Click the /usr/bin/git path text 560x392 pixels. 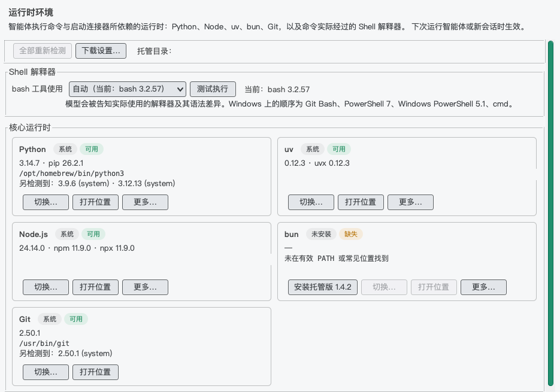coord(44,344)
